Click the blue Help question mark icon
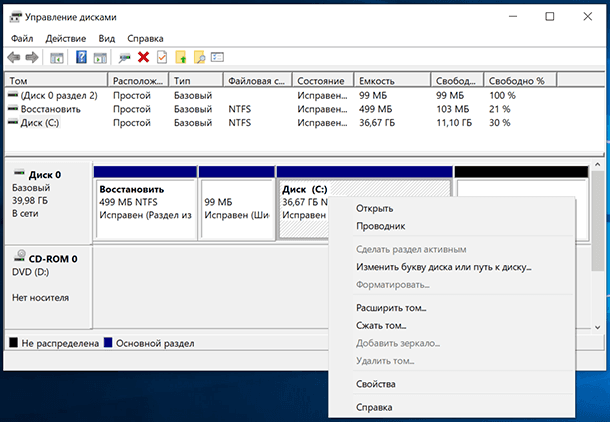This screenshot has height=422, width=610. pos(82,57)
